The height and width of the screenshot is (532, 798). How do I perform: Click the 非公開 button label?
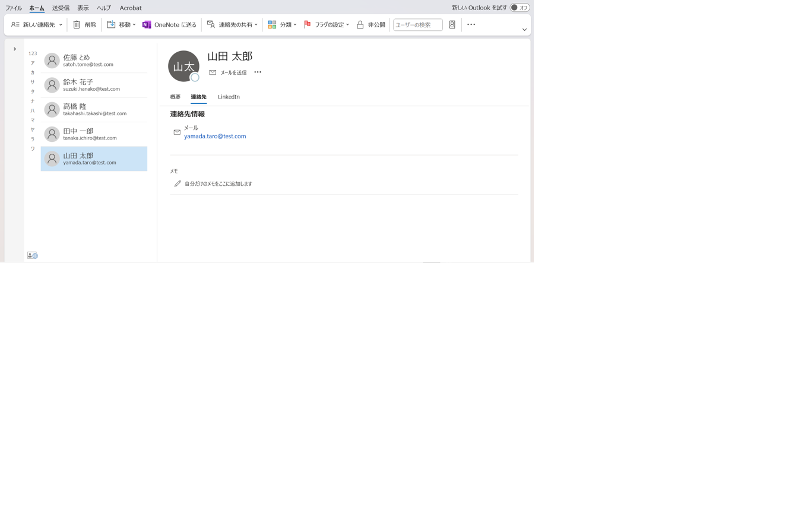pos(376,25)
